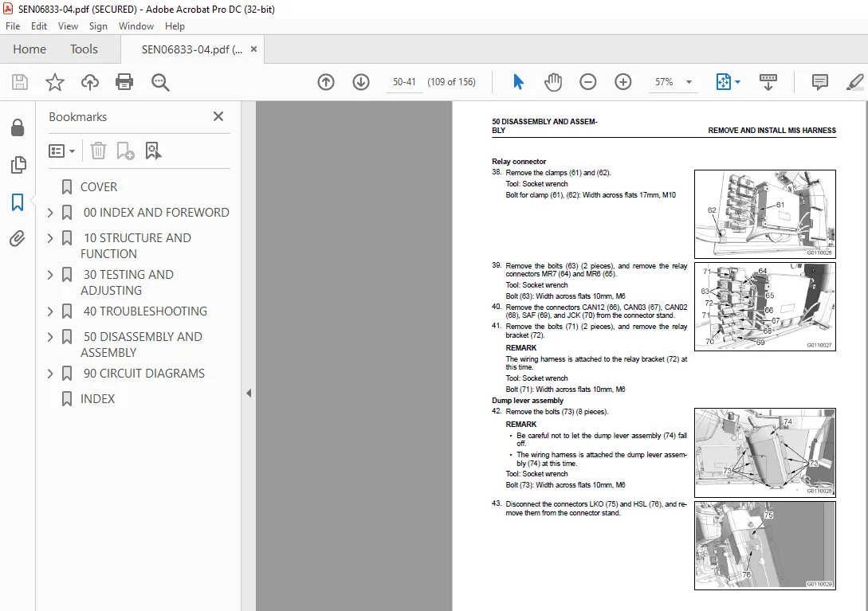Close the SEN06833-04.pdf tab

(253, 49)
